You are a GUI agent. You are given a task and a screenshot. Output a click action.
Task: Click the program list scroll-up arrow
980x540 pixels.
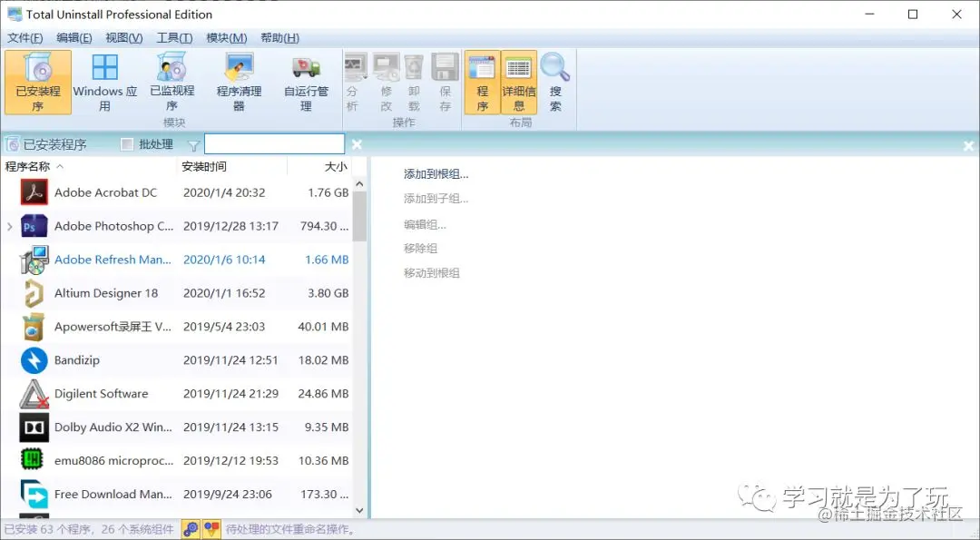point(359,183)
